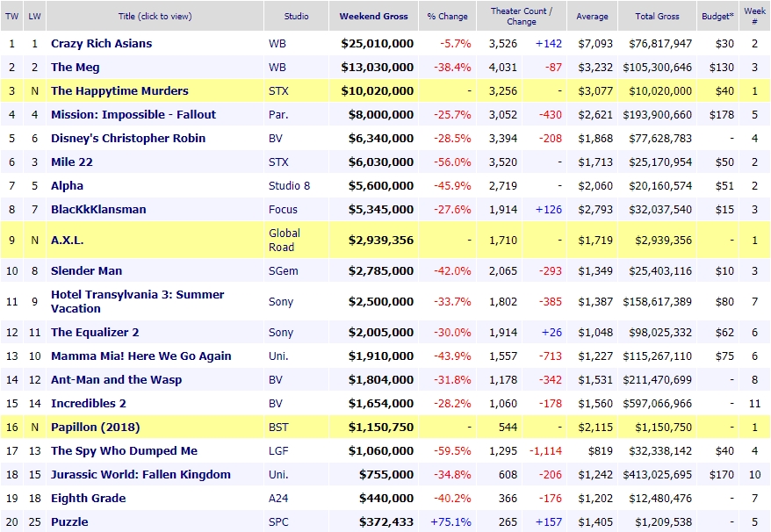Open Jurassic World: Fallen Kingdom link
771x532 pixels.
(141, 474)
